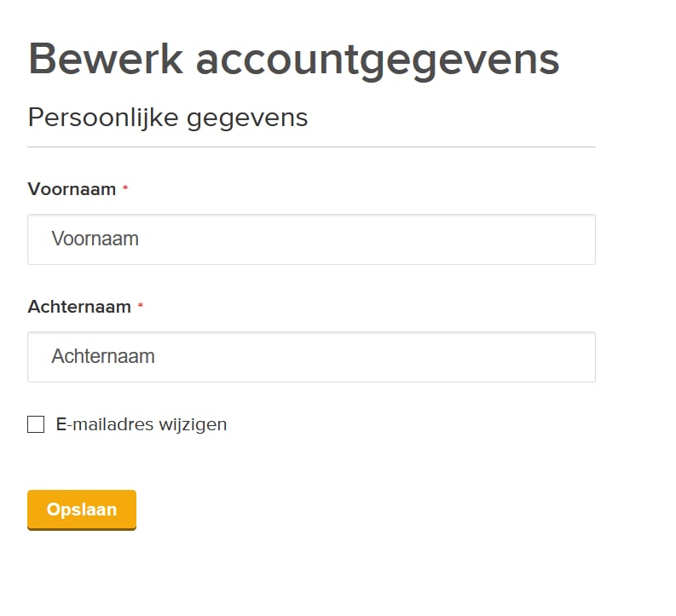The image size is (676, 616).
Task: Focus the Voornaam text field
Action: click(x=311, y=239)
